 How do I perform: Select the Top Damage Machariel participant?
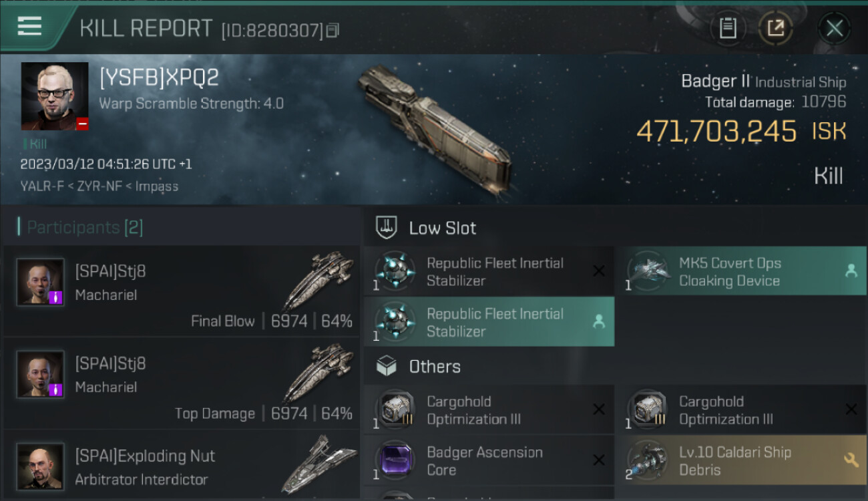coord(182,385)
